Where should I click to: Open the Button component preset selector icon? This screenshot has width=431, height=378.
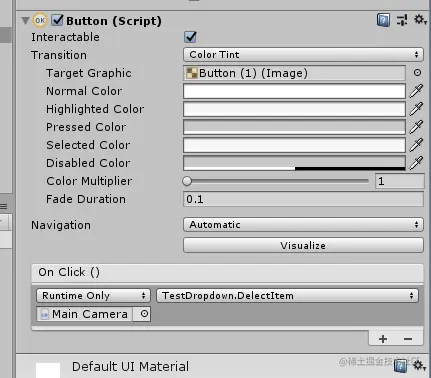tap(402, 20)
